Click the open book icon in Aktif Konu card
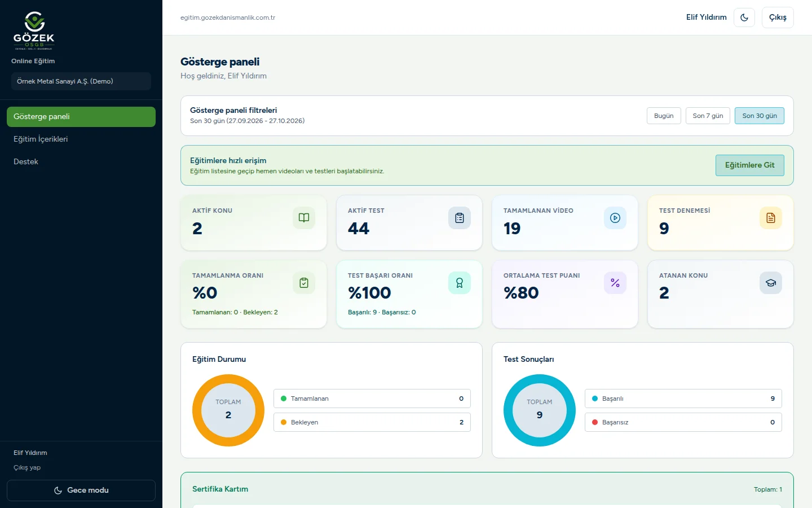Screen dimensions: 812x508 click(x=304, y=218)
